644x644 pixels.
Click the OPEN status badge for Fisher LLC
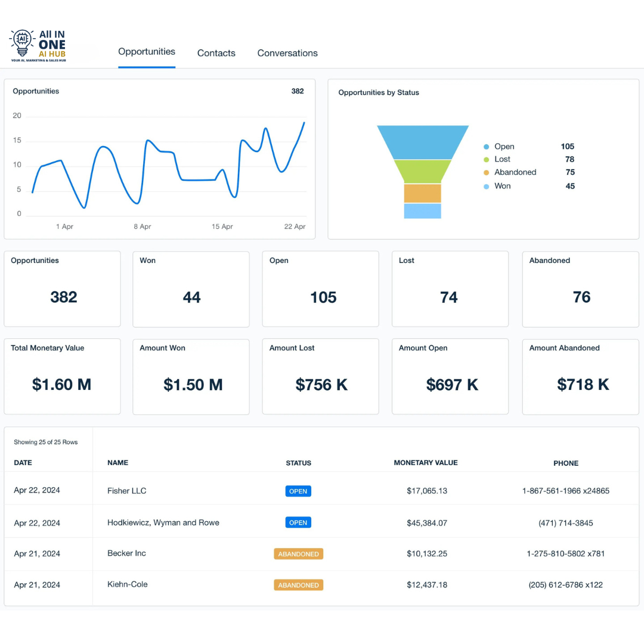pos(298,491)
